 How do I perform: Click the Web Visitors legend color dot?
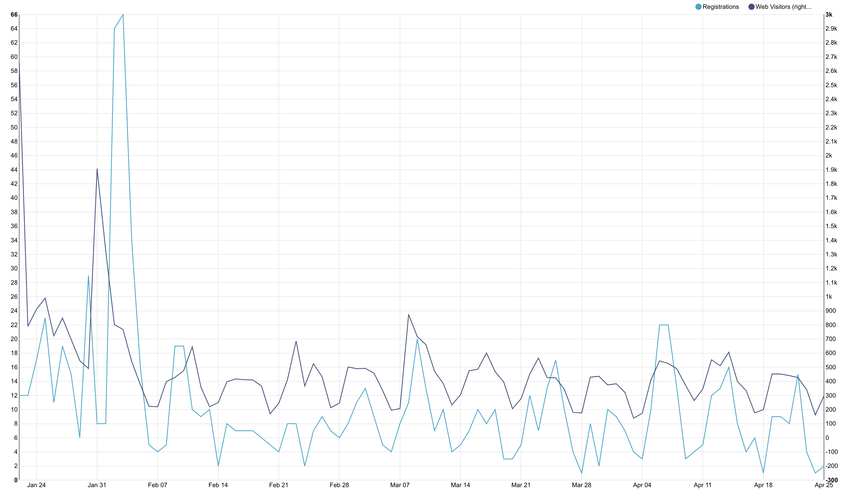click(x=751, y=7)
